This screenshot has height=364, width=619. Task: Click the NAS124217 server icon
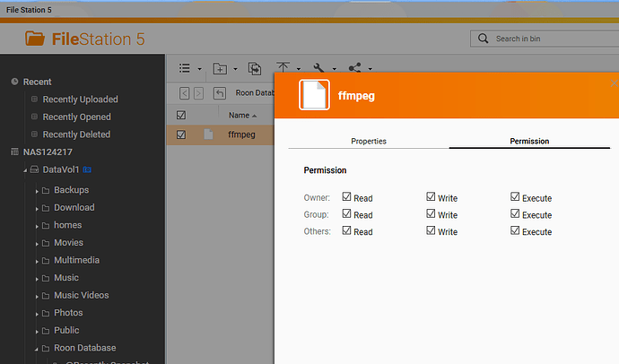click(x=14, y=152)
